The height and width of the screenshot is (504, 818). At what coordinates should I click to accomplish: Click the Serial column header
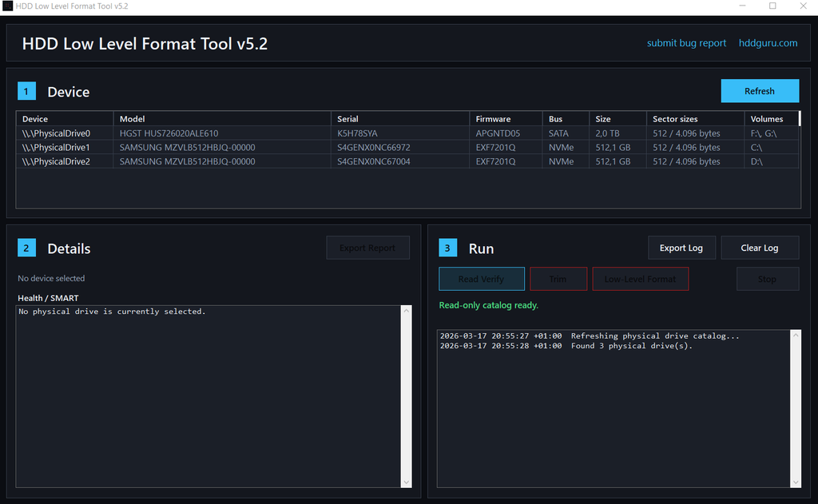[x=400, y=119]
